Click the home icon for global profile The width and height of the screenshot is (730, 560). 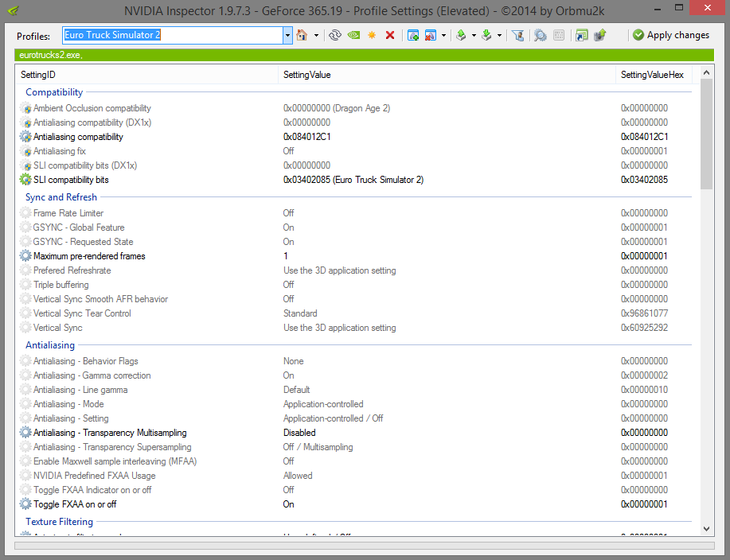pos(302,35)
